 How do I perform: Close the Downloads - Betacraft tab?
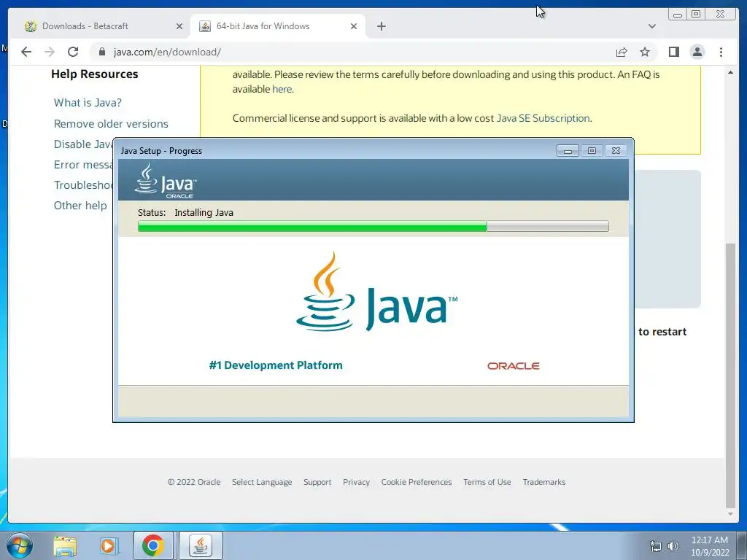179,26
